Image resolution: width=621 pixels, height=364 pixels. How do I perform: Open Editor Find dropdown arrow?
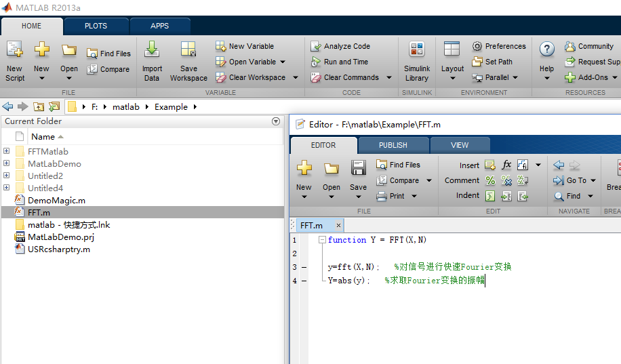[590, 196]
